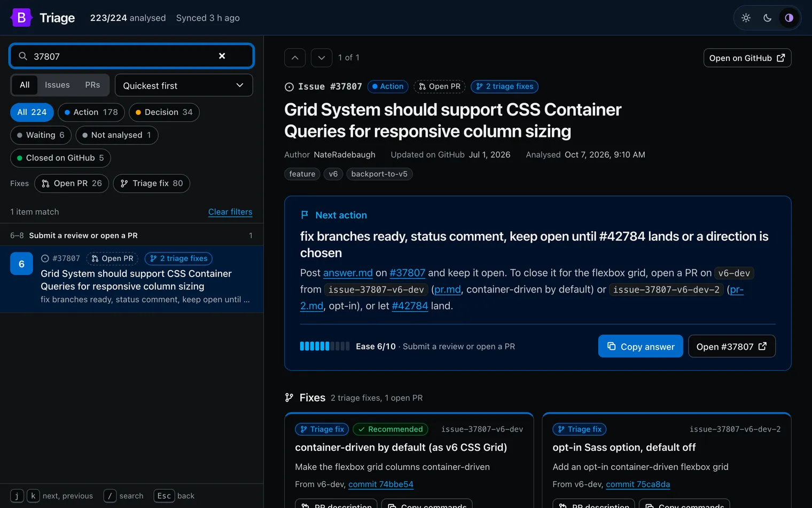The height and width of the screenshot is (508, 812).
Task: Open on GitHub button
Action: tap(747, 58)
